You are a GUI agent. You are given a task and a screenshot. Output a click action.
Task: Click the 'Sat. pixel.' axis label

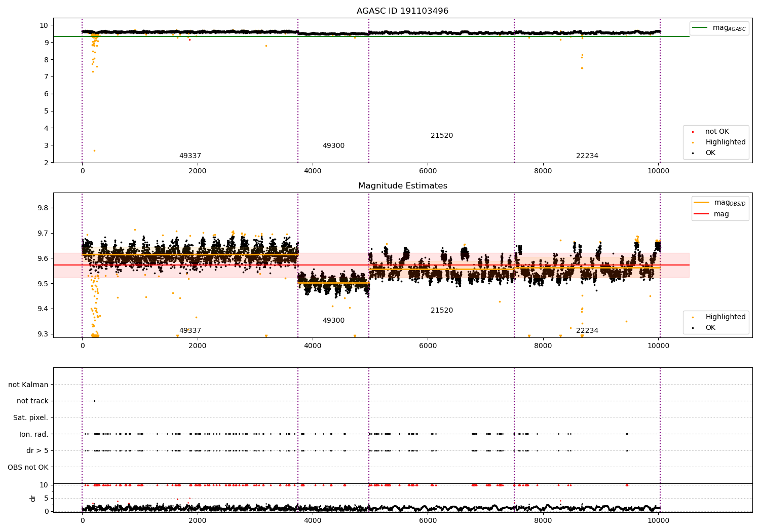[30, 418]
